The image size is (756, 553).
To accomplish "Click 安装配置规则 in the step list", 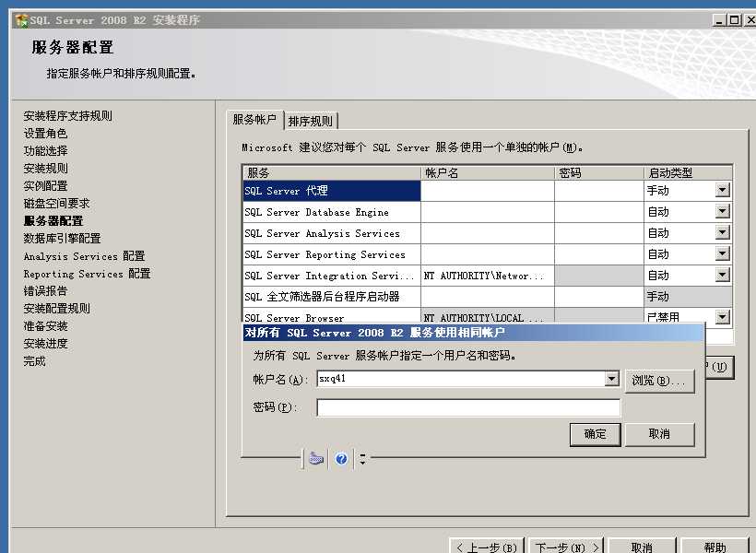I will tap(56, 309).
